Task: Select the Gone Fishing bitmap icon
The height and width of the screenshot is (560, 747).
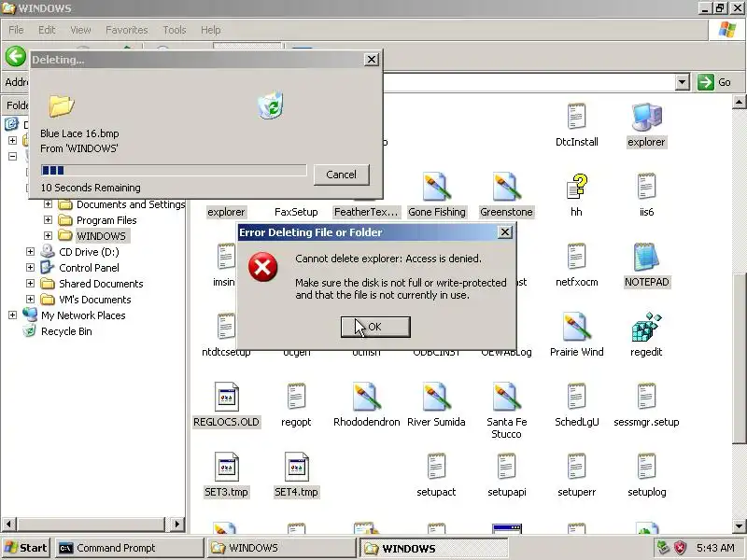Action: click(436, 186)
